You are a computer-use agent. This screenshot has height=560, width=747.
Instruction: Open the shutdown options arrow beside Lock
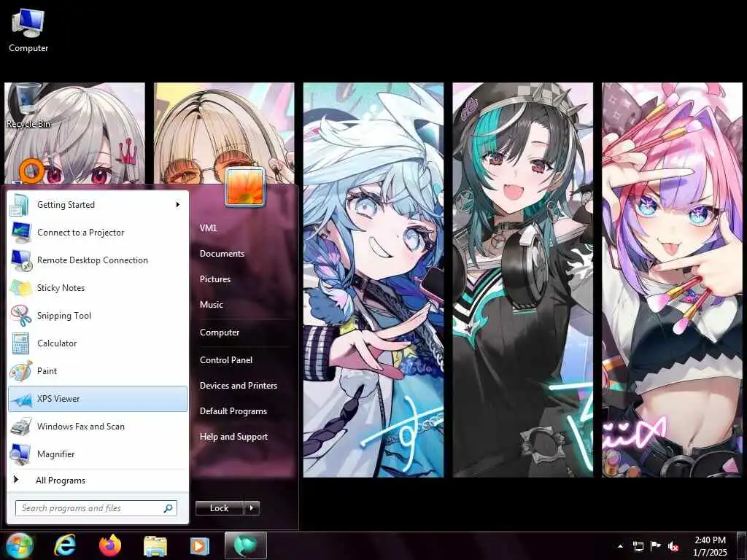click(252, 508)
